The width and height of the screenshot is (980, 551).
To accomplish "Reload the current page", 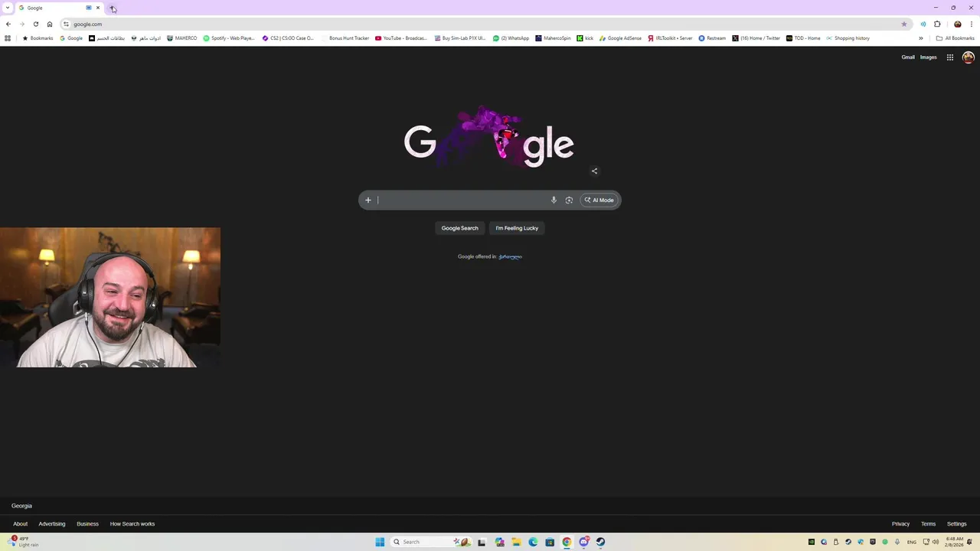I will 36,24.
